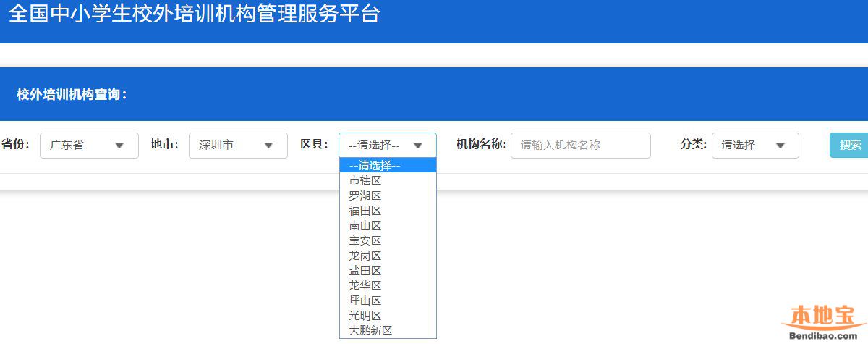Pick 盐田区 in the dropdown list

(x=388, y=270)
